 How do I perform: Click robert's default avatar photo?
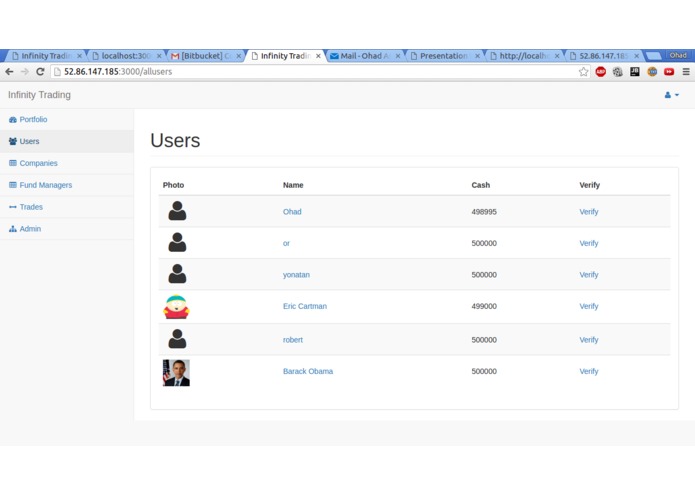tap(177, 339)
